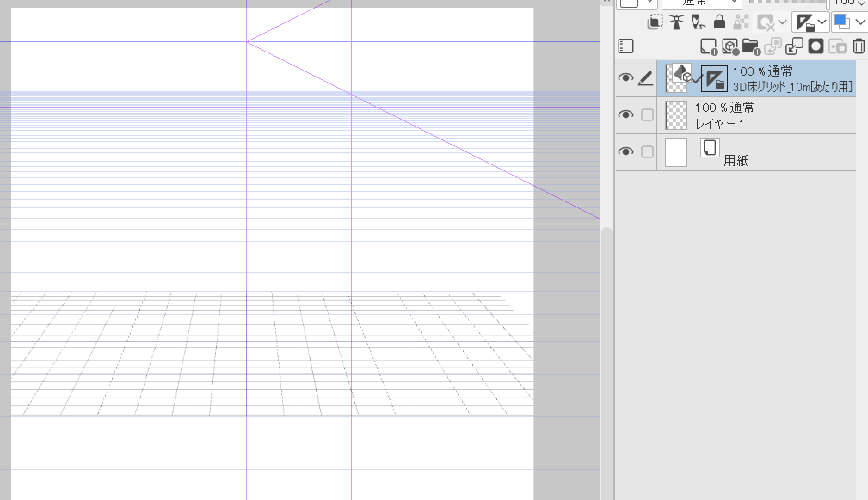Set layer as reference with lighthouse icon

pos(677,22)
